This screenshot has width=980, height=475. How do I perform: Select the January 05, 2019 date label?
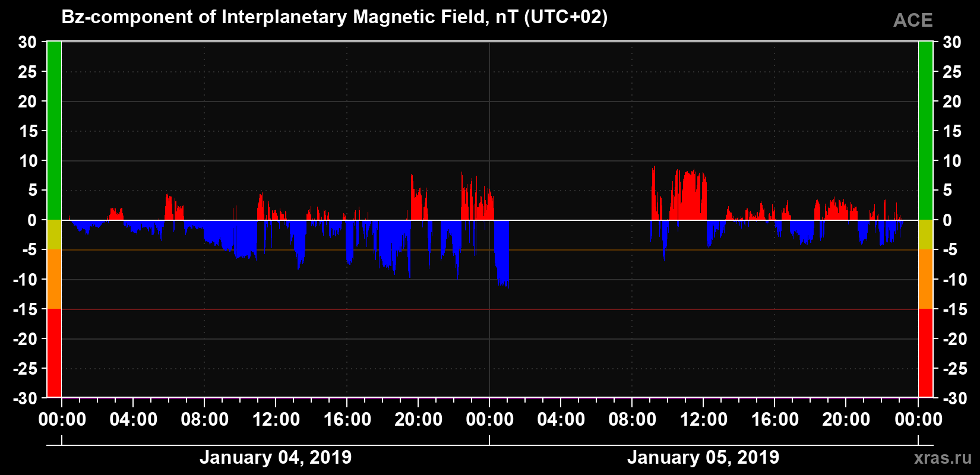click(x=703, y=457)
